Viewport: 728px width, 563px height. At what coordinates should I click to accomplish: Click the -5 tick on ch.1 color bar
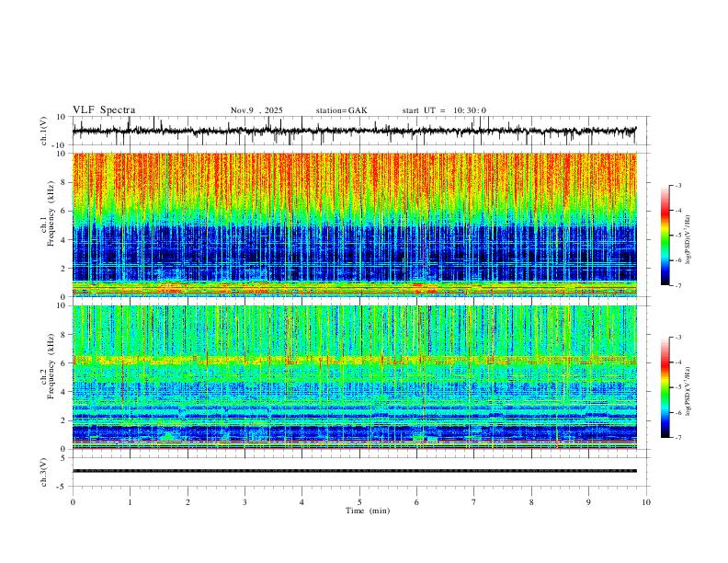tap(677, 236)
